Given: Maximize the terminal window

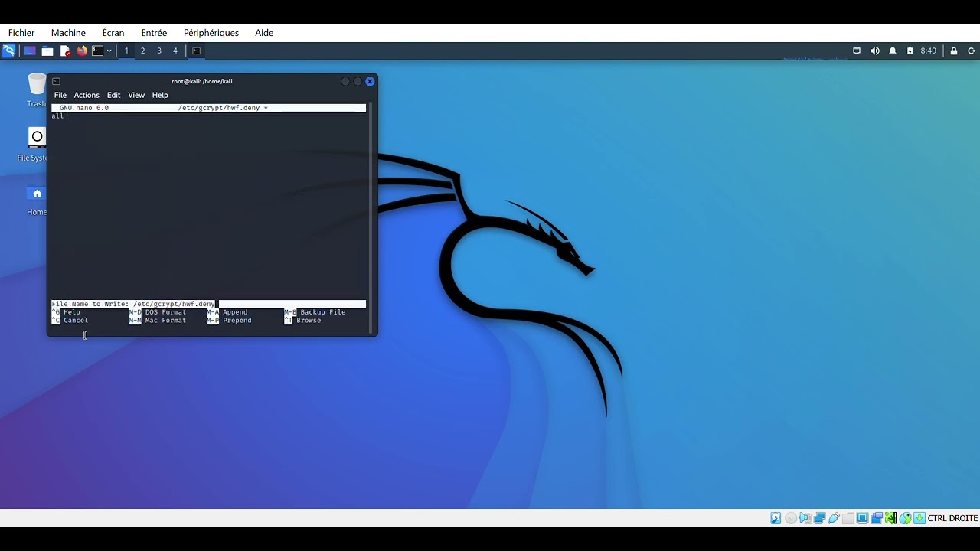Looking at the screenshot, I should coord(358,81).
